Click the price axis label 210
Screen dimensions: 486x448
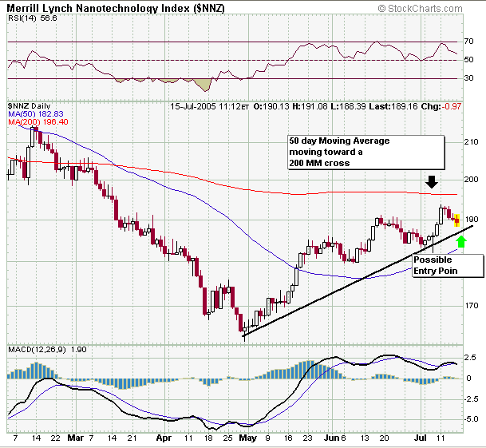click(471, 142)
